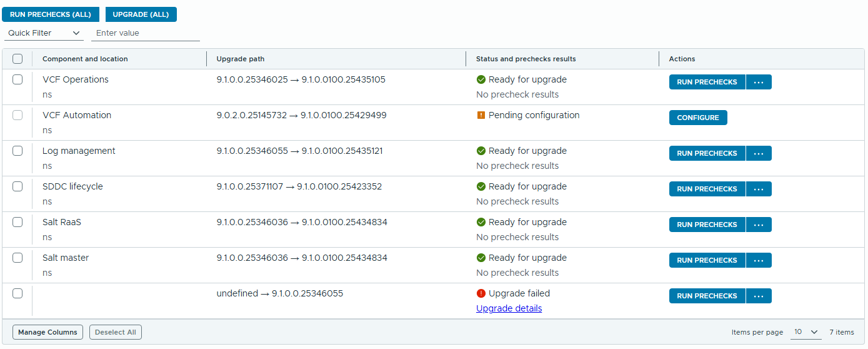This screenshot has width=868, height=349.
Task: Click the Upgrade failed status text
Action: click(519, 293)
